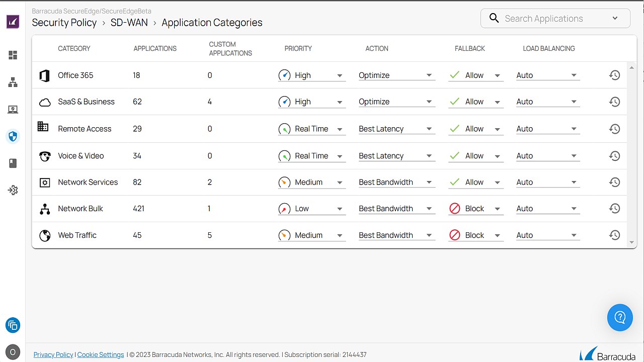Open the Cookie Settings link

101,354
